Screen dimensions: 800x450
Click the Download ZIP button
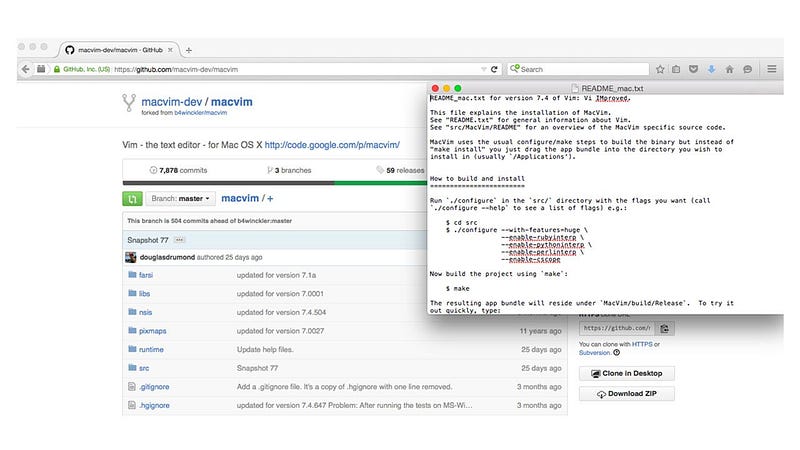[627, 394]
